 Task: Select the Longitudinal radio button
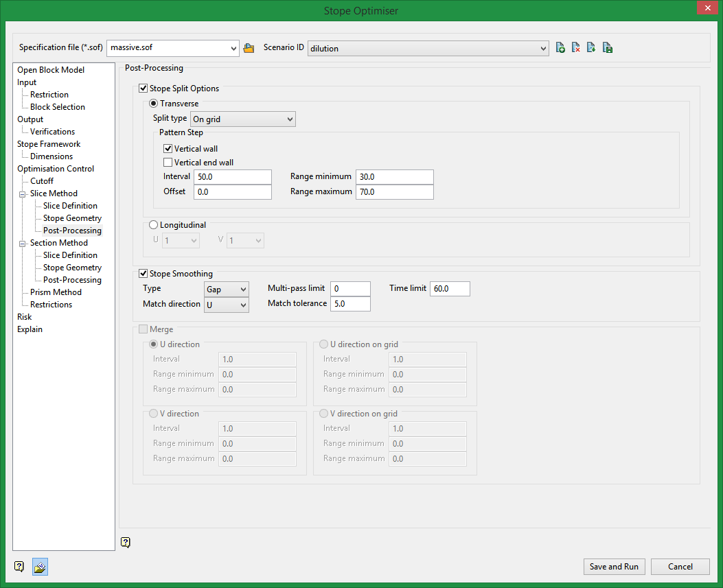pyautogui.click(x=154, y=224)
